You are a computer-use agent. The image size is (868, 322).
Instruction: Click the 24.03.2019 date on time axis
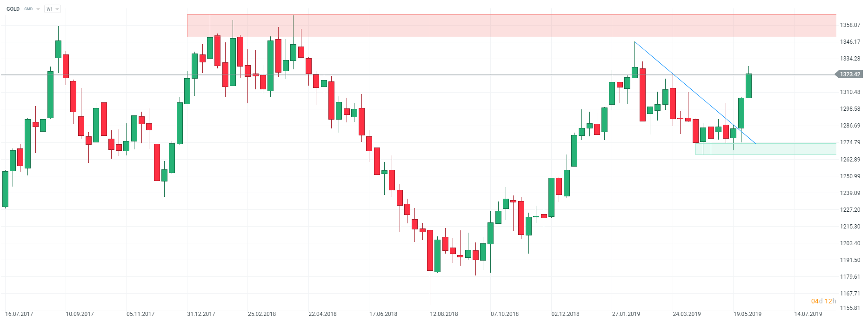pos(687,314)
